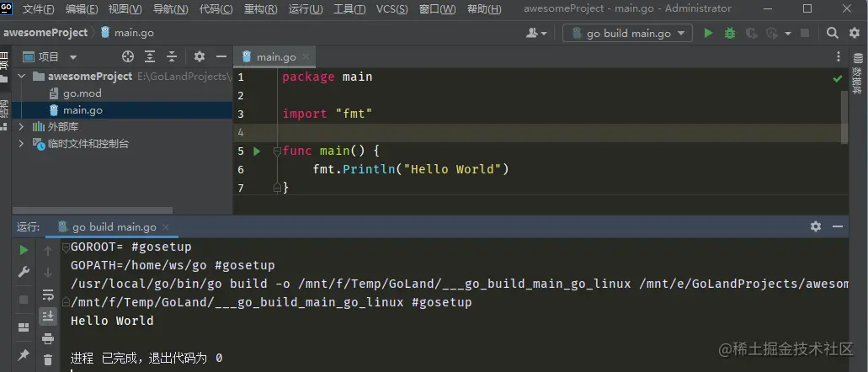Viewport: 868px width, 372px height.
Task: Start debugging with the bug icon
Action: [730, 33]
